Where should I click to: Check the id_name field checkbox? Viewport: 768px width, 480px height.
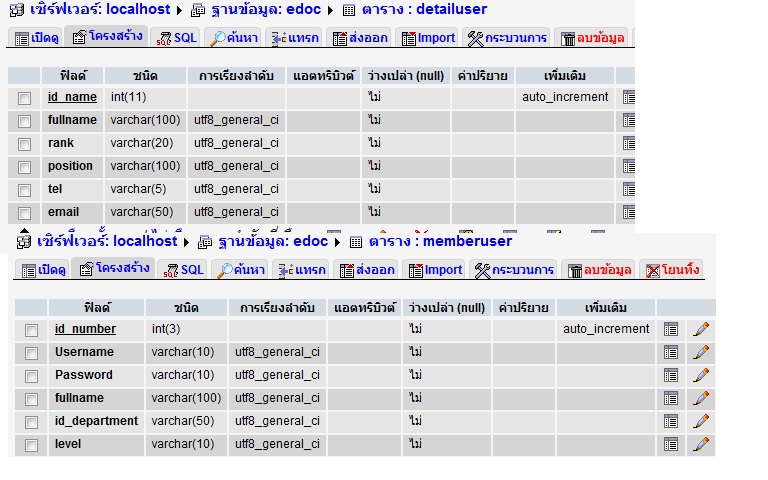click(24, 98)
